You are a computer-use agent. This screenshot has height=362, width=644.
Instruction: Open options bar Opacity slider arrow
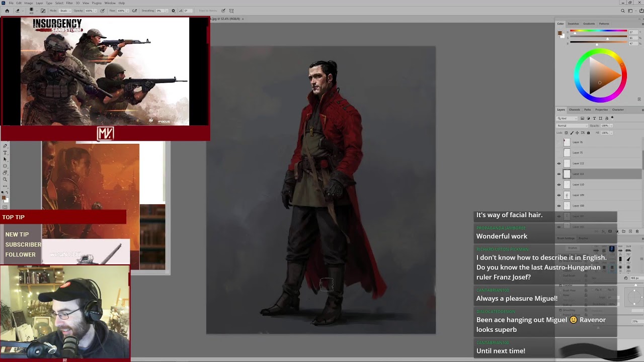click(96, 11)
